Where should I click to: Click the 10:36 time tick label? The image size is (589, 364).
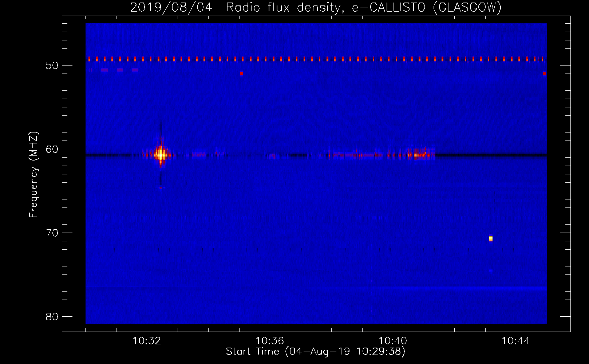tap(270, 341)
